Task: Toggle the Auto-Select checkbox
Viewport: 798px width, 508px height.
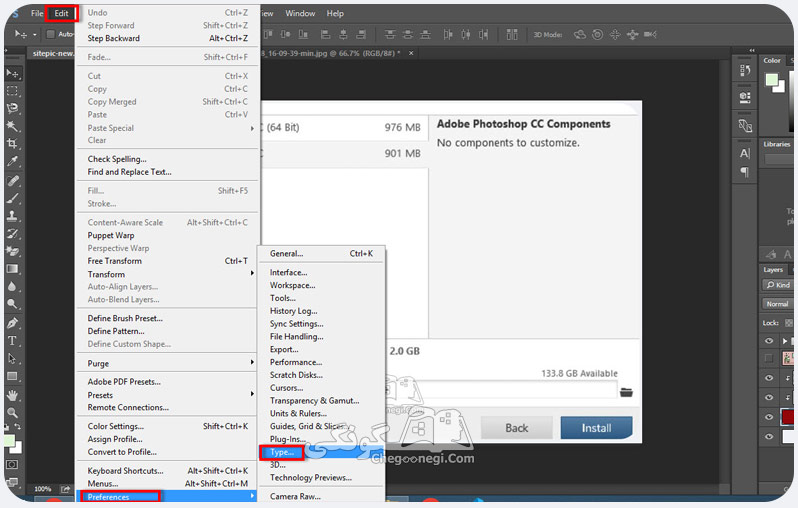Action: [50, 34]
